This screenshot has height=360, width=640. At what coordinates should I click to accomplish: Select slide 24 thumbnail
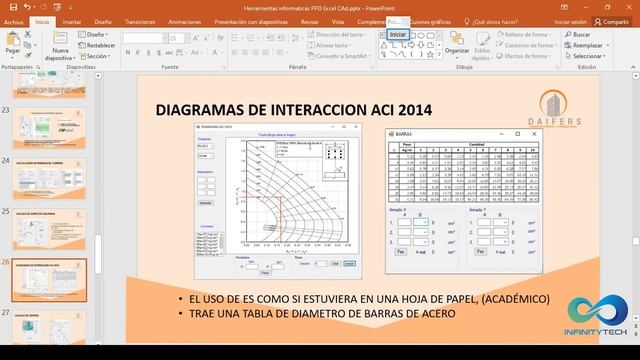pyautogui.click(x=49, y=179)
